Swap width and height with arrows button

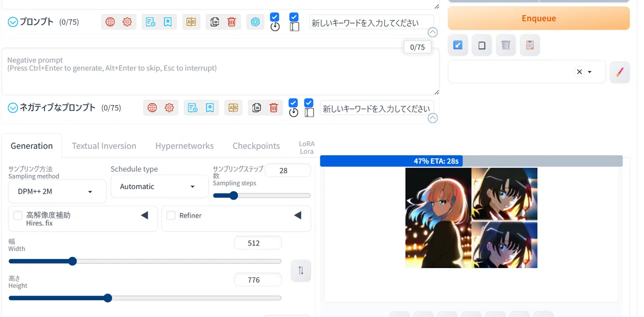coord(301,271)
